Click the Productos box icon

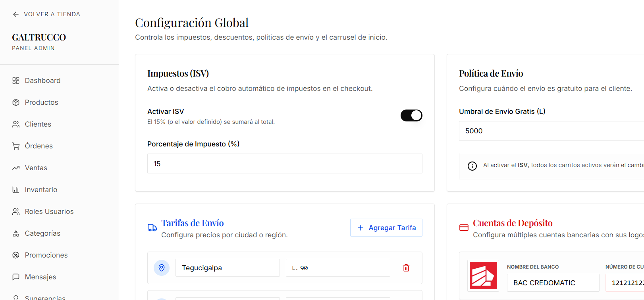[16, 102]
